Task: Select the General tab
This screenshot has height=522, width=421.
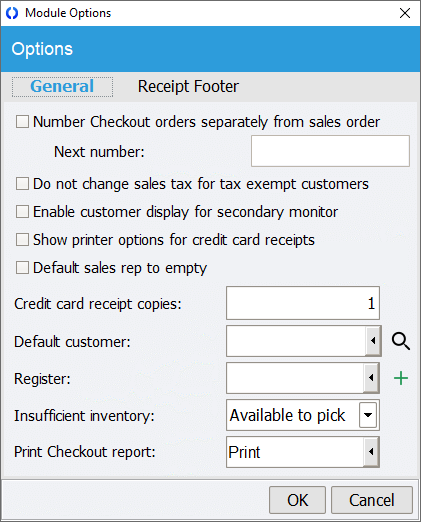Action: pyautogui.click(x=62, y=87)
